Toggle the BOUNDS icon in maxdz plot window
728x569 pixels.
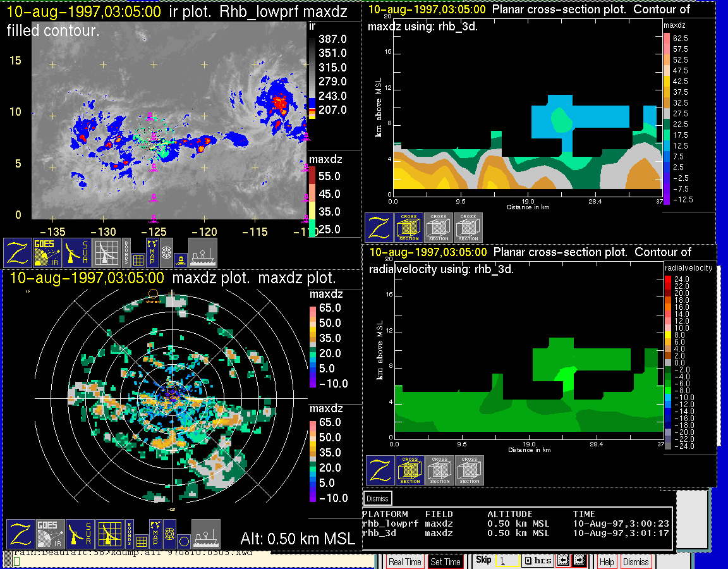pos(130,534)
